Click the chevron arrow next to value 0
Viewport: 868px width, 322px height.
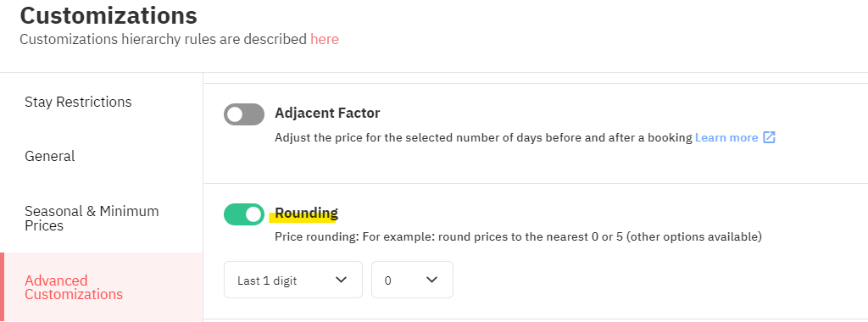pyautogui.click(x=431, y=280)
